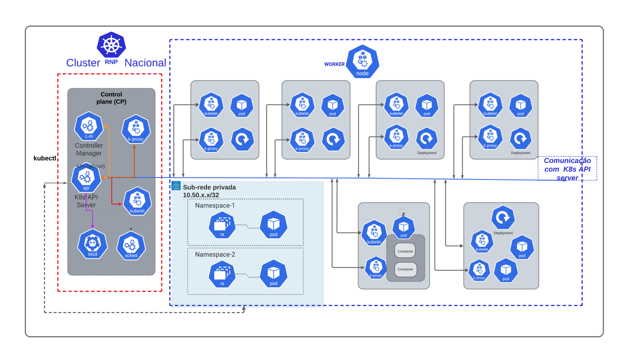Click the 'RNP' label under the logo
The image size is (630, 364).
[x=111, y=62]
